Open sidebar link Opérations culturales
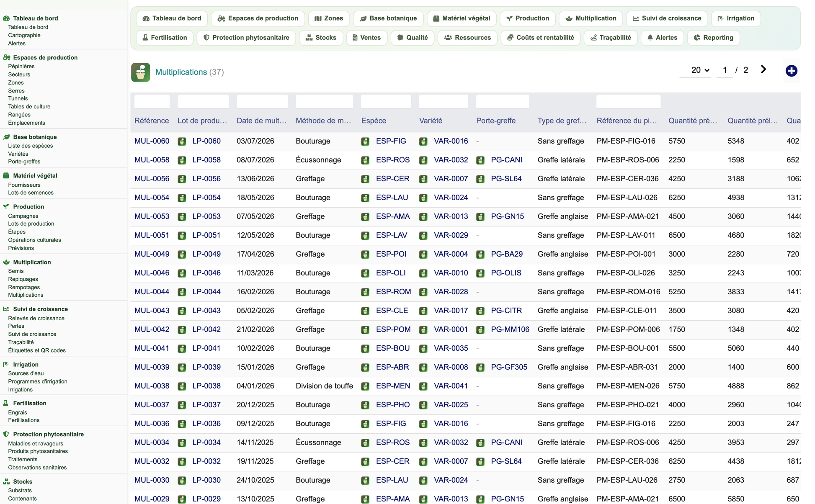 pyautogui.click(x=34, y=240)
